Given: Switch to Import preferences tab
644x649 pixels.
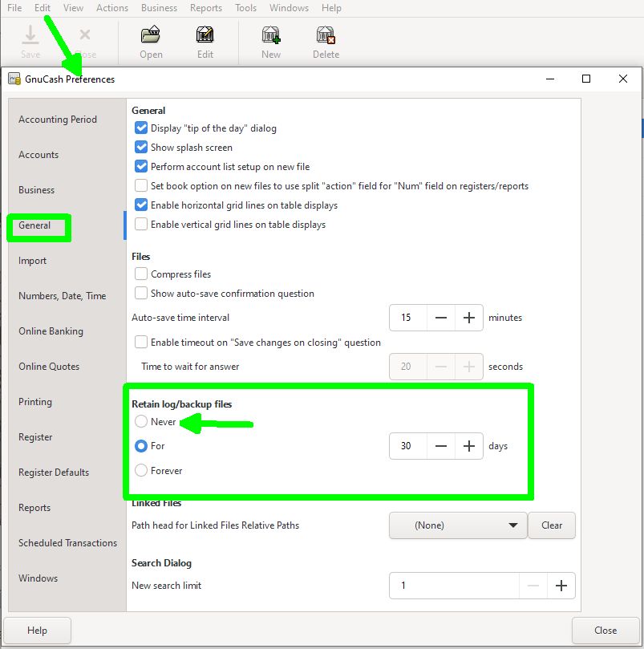Looking at the screenshot, I should click(x=67, y=261).
